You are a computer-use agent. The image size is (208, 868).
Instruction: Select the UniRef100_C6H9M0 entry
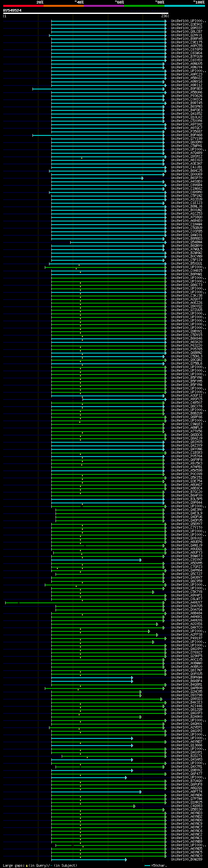[187, 192]
